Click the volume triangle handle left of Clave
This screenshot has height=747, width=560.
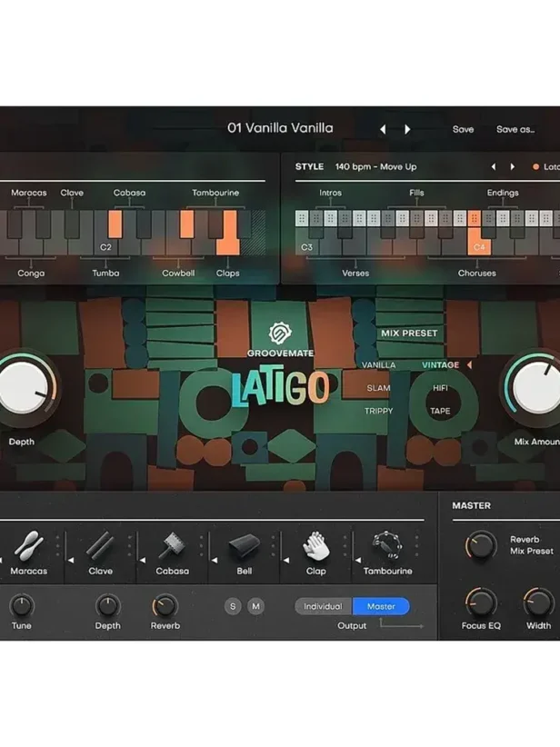71,561
